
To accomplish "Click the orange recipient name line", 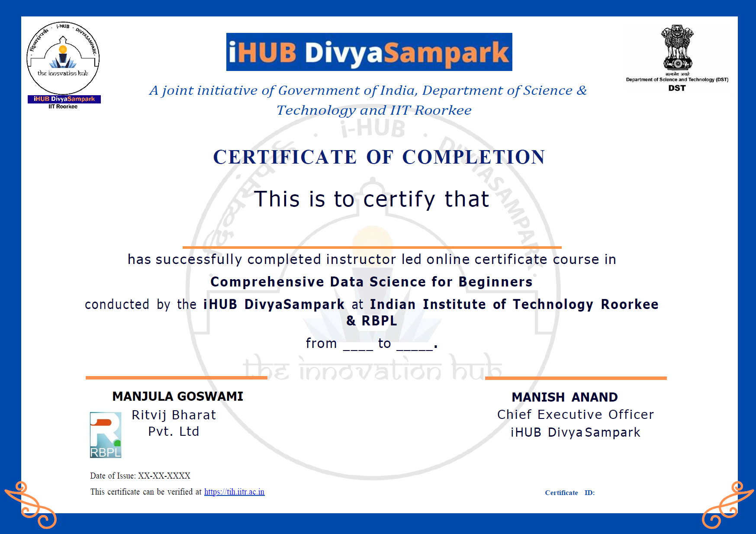I will (372, 248).
